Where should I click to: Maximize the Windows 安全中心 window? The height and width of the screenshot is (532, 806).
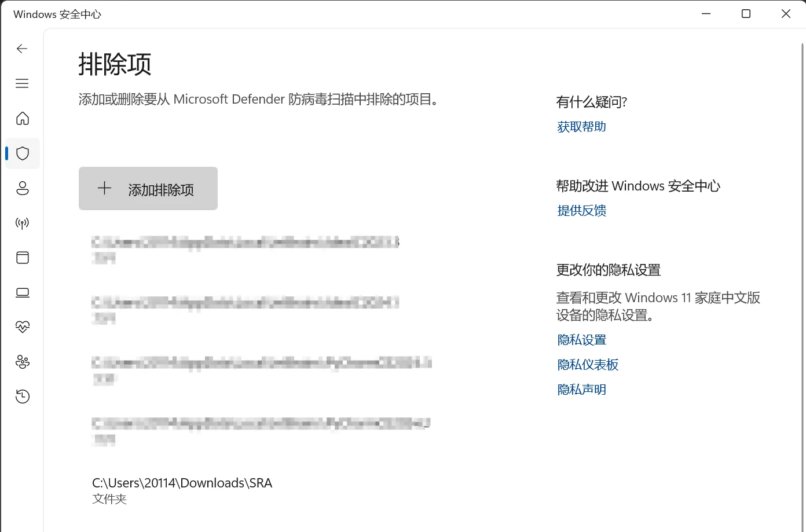coord(746,14)
